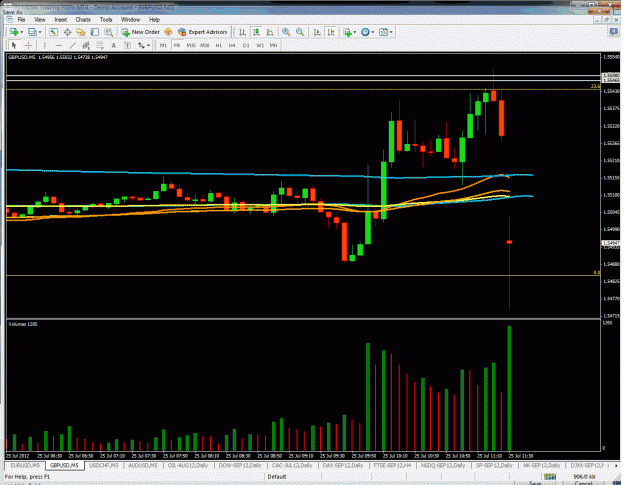Open the Window menu
Screen dimensions: 625x485
130,20
